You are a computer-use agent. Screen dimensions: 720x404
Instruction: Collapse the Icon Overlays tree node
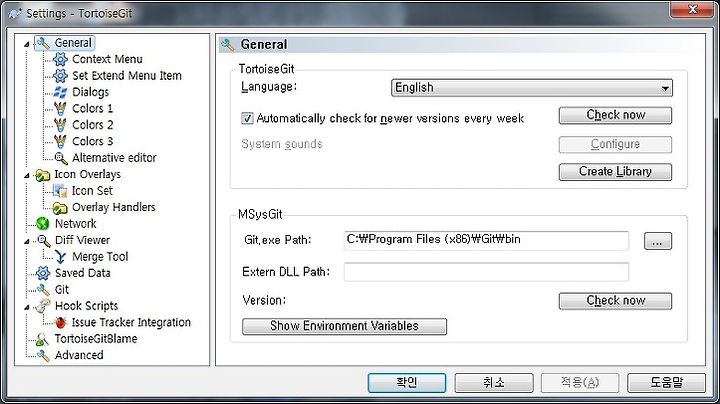27,175
